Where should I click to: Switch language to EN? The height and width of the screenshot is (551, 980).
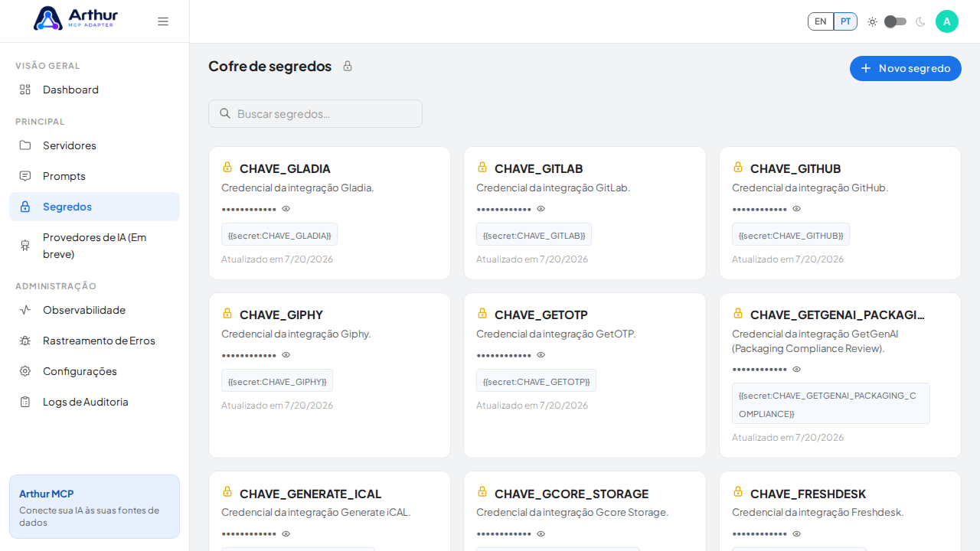821,21
